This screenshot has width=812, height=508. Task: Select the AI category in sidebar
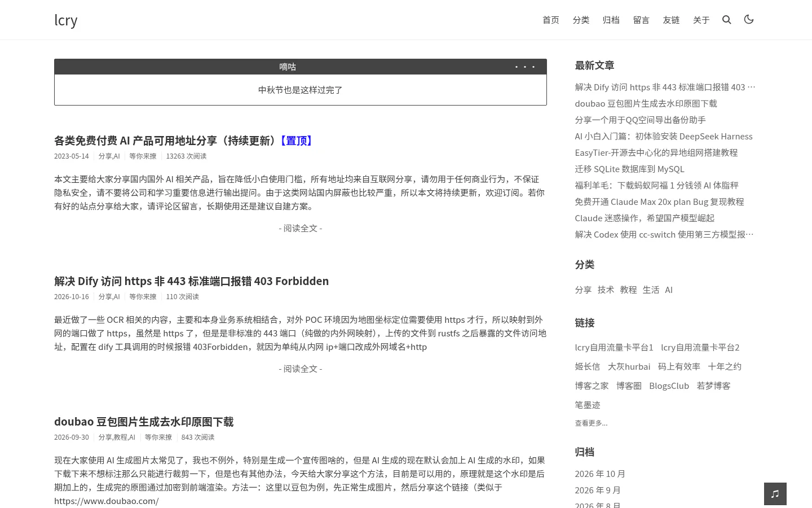669,290
